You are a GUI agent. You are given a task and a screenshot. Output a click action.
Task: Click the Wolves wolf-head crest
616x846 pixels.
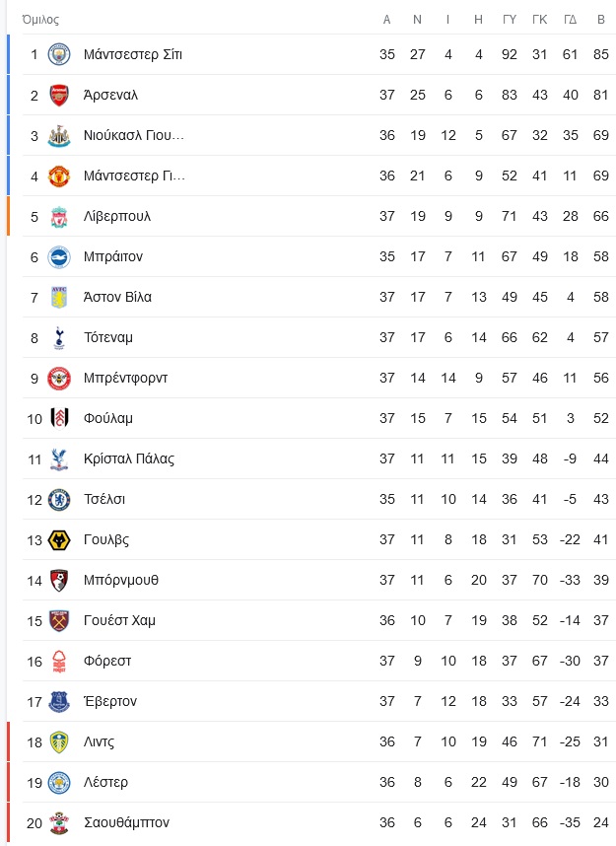59,540
